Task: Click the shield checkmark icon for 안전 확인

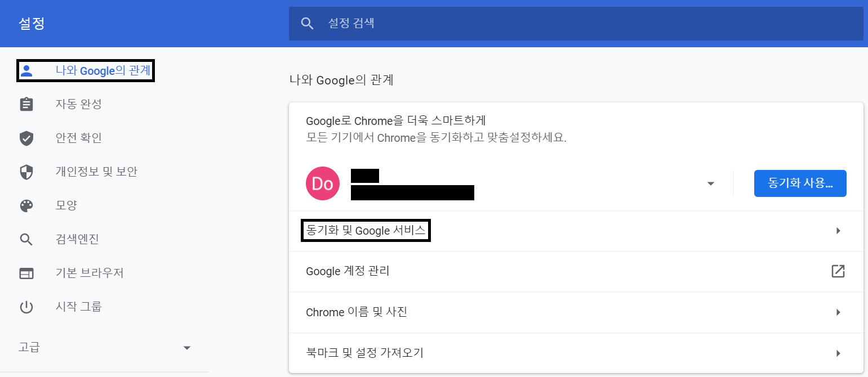Action: [26, 138]
